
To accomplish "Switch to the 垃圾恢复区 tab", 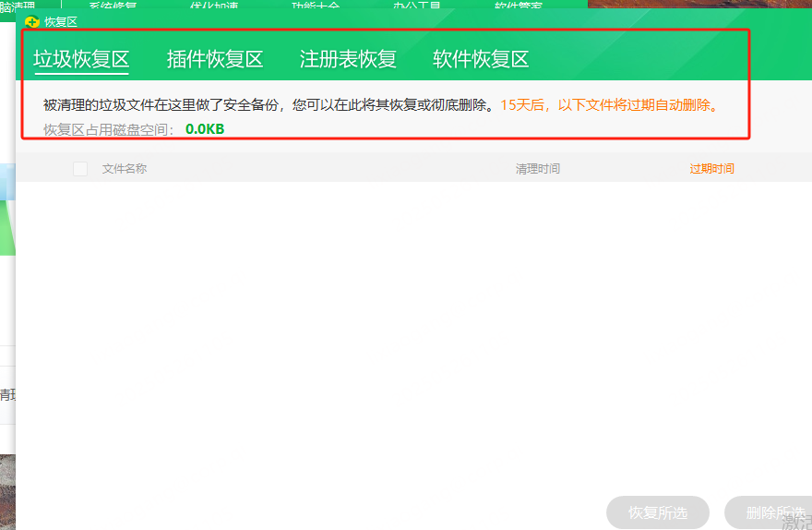I will point(81,60).
